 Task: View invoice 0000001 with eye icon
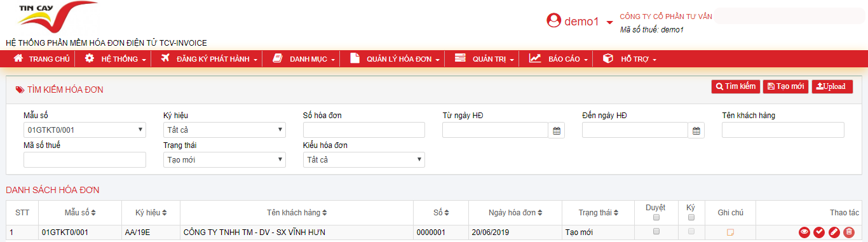804,232
